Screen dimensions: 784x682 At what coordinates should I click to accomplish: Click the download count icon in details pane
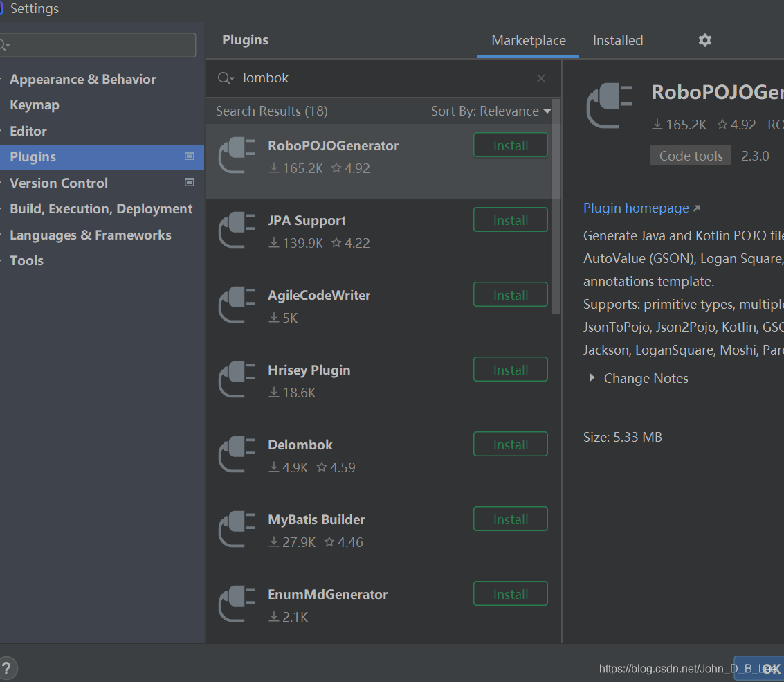(657, 125)
